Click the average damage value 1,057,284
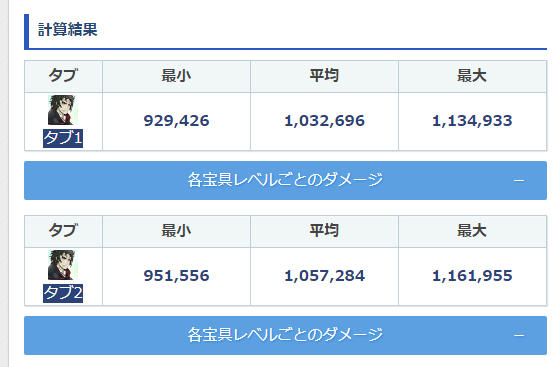 coord(324,276)
